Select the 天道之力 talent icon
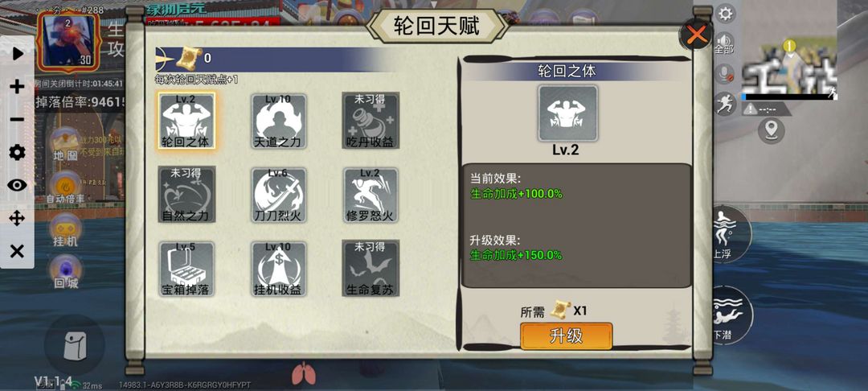The image size is (868, 391). (x=279, y=121)
